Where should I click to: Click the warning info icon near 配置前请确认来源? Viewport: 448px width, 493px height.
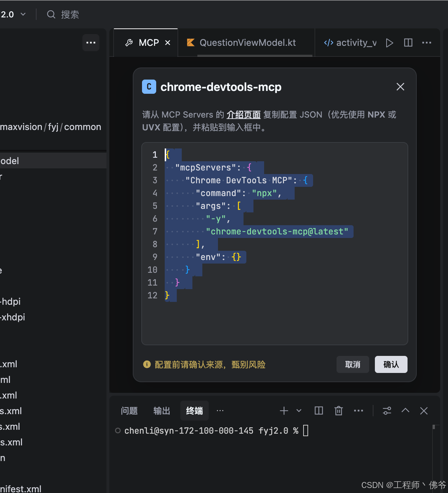point(147,364)
